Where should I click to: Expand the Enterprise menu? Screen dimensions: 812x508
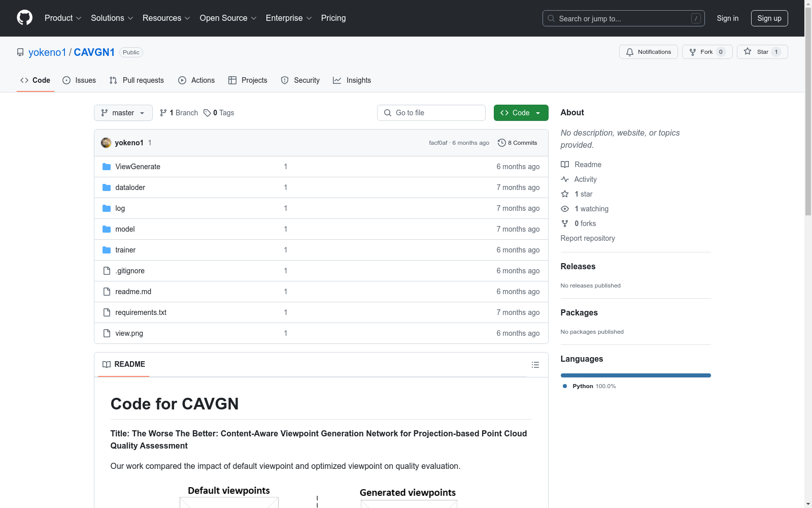point(289,18)
